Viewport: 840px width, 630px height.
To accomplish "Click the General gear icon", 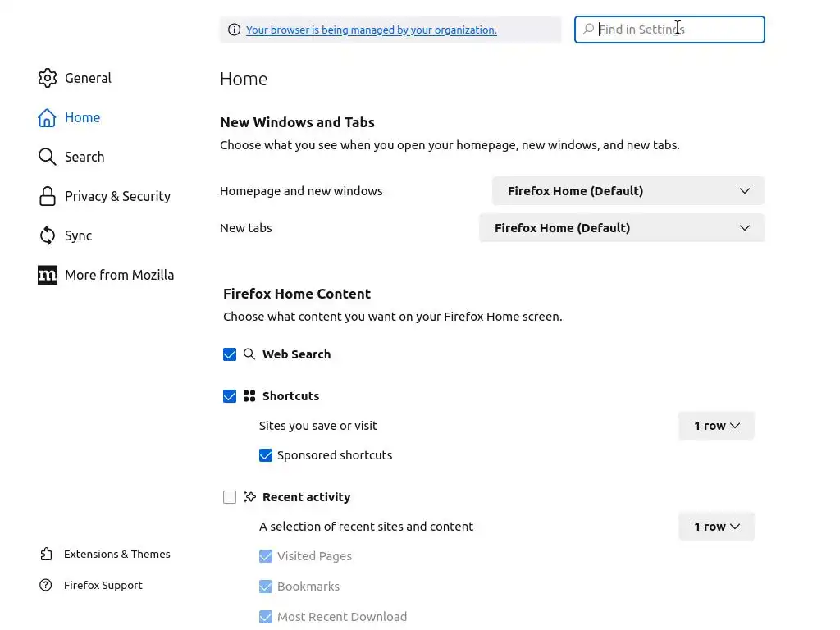I will tap(48, 78).
